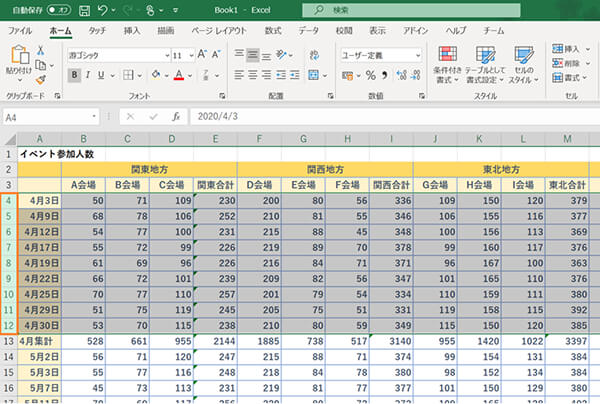Toggle Bold formatting button

pos(74,75)
